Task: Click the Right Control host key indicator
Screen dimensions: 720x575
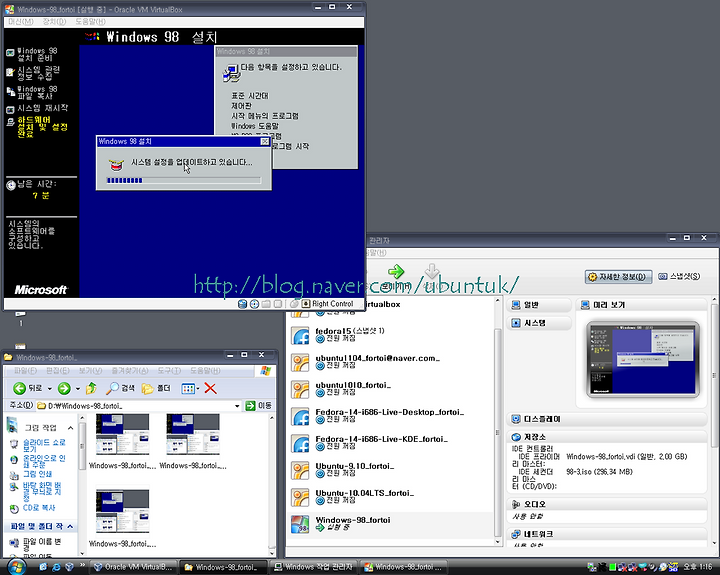Action: coord(328,304)
